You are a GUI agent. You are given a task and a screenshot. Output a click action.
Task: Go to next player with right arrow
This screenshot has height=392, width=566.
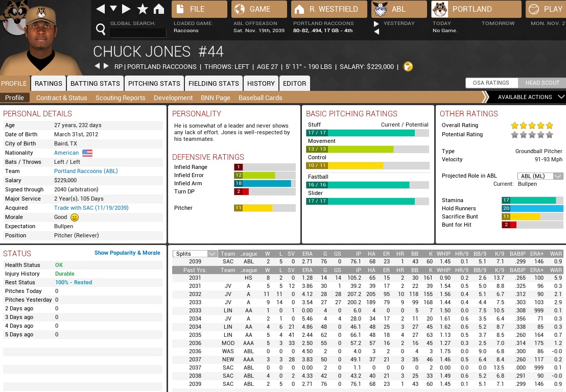point(106,66)
